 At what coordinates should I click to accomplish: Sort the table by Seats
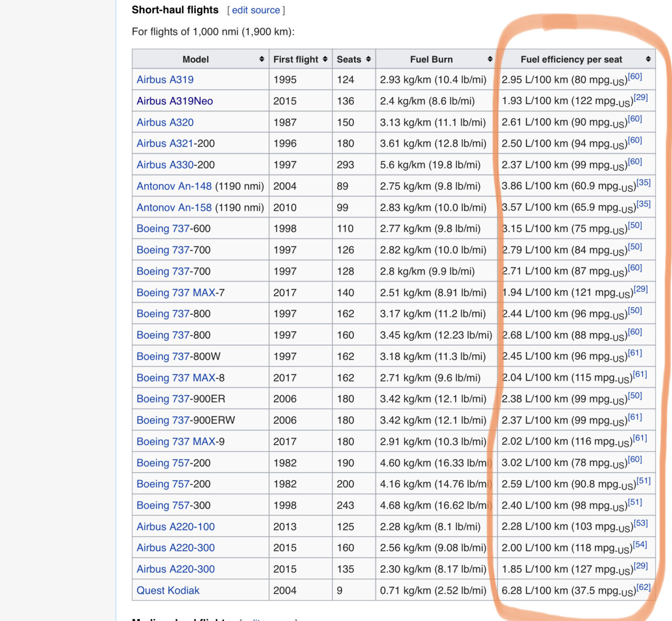(x=368, y=59)
